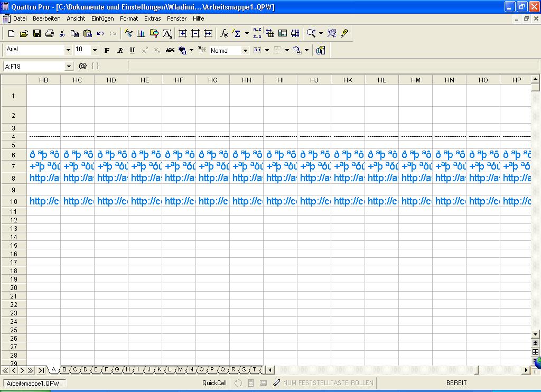
Task: Save the notebook with the floppy disk icon
Action: (x=37, y=33)
